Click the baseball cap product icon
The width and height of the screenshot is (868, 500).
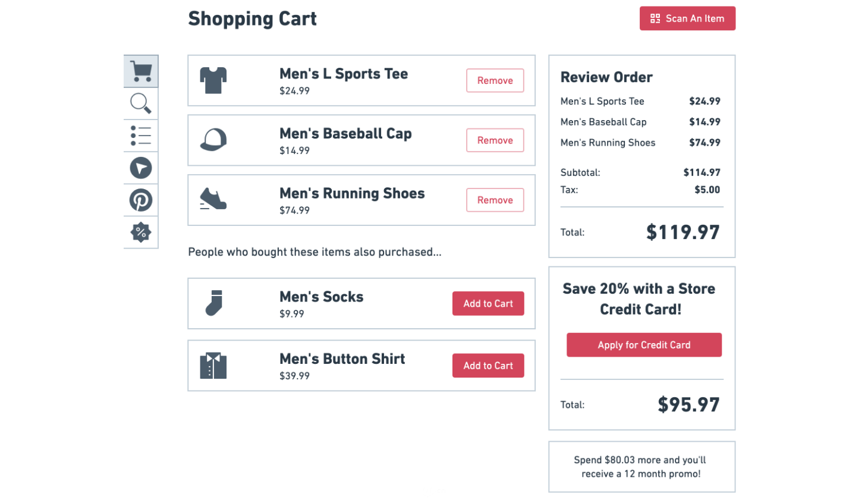click(213, 140)
